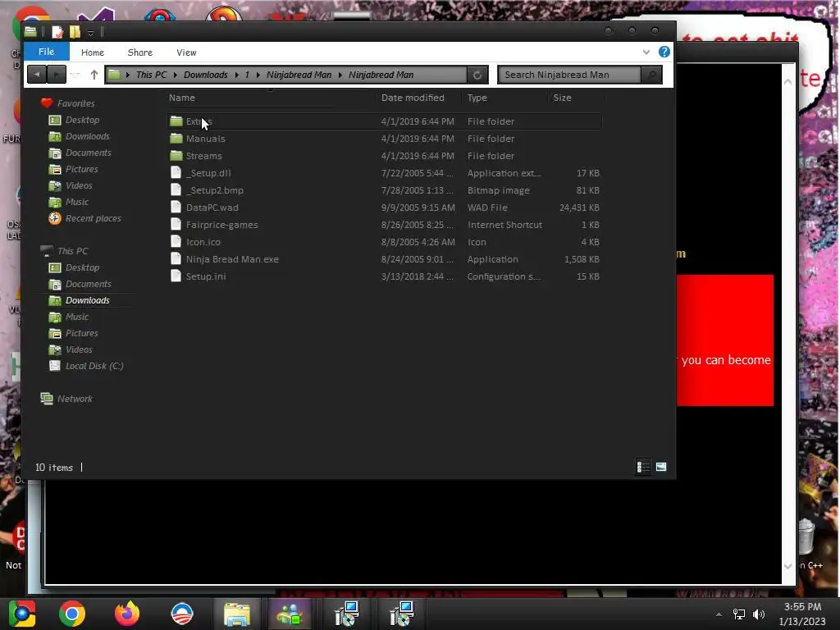Screen dimensions: 840x630
Task: Go up one folder level
Action: [94, 75]
